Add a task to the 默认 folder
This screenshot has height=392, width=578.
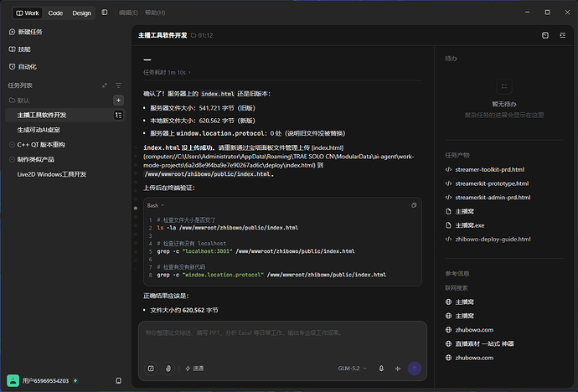pos(118,101)
